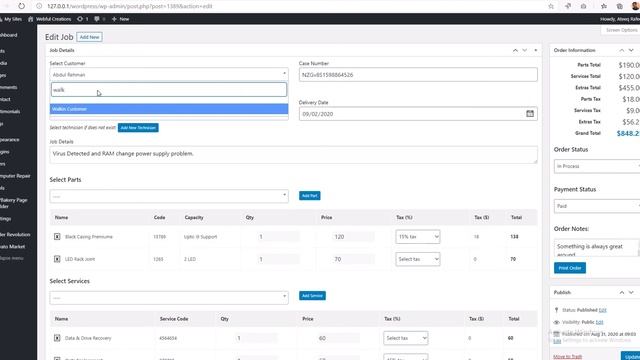Viewport: 640px width, 360px height.
Task: Click the Update button in Publish
Action: (x=631, y=356)
